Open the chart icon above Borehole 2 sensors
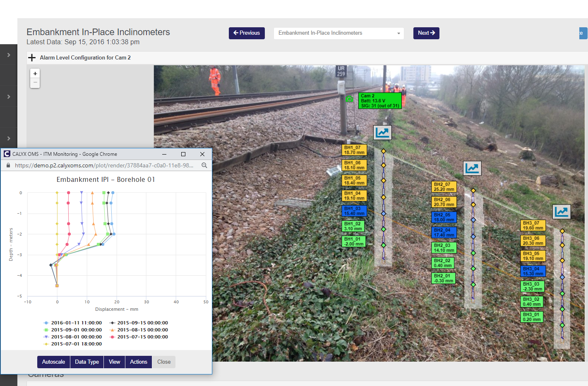The height and width of the screenshot is (386, 588). pyautogui.click(x=472, y=168)
